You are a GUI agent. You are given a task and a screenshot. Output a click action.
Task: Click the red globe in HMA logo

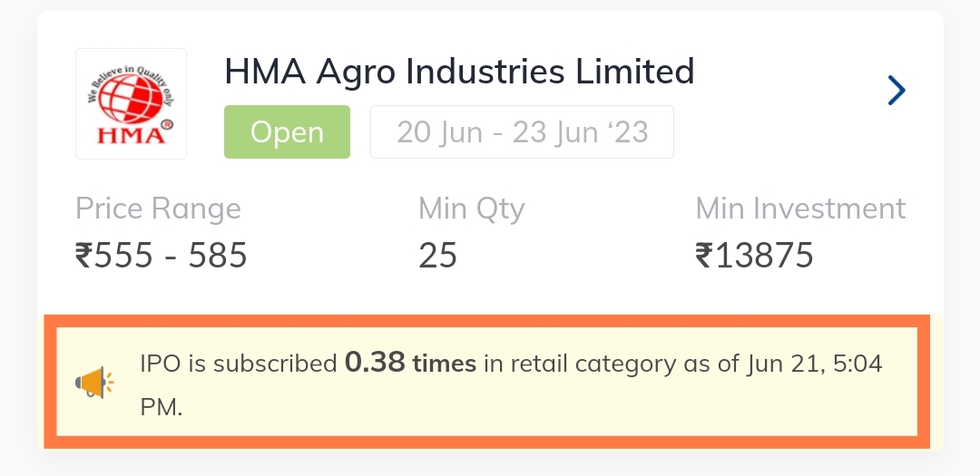[132, 98]
